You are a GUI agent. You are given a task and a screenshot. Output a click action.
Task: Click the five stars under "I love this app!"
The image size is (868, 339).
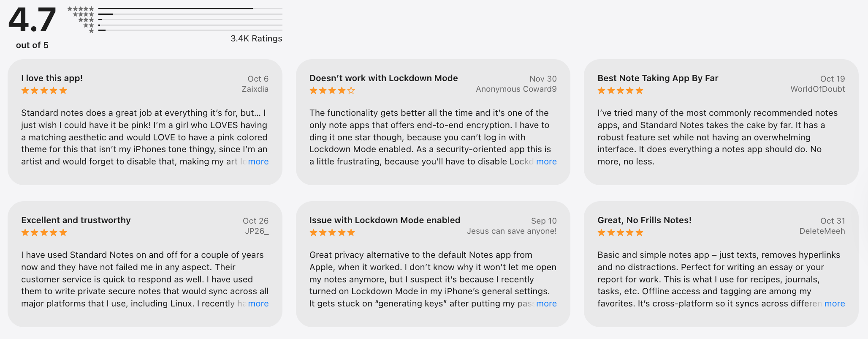pyautogui.click(x=44, y=90)
